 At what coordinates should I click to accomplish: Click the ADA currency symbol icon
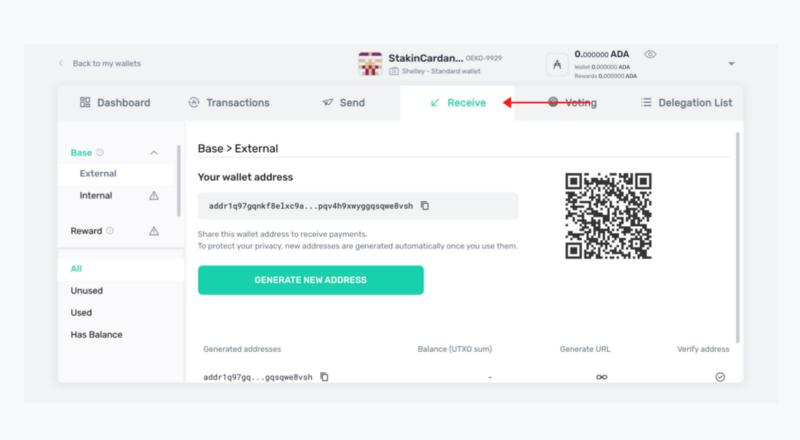coord(557,65)
